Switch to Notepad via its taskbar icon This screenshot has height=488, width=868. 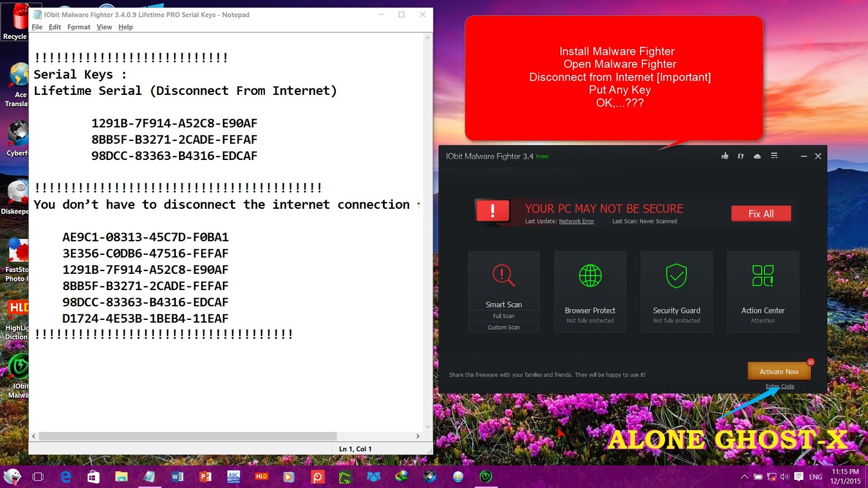(149, 477)
